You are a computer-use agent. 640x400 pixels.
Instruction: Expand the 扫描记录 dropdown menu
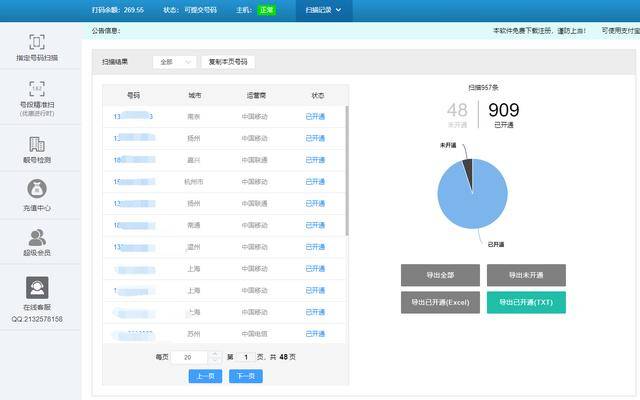point(323,10)
